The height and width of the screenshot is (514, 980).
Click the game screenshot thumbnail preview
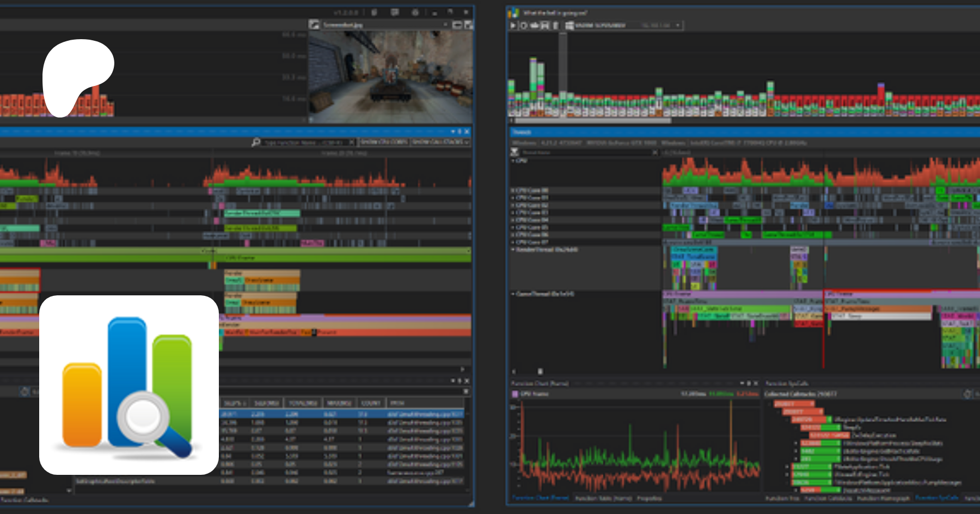click(390, 76)
